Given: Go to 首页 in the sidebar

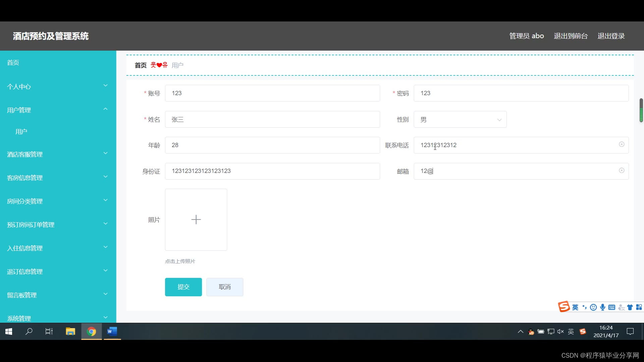Looking at the screenshot, I should (13, 63).
